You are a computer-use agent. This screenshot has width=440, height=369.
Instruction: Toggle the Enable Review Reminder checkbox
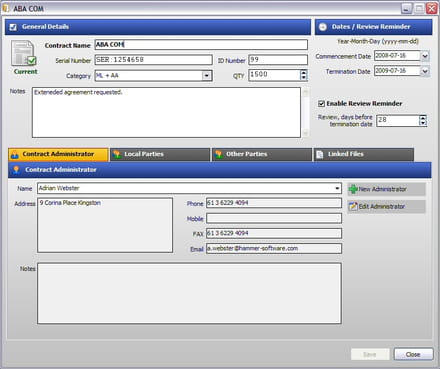coord(322,104)
